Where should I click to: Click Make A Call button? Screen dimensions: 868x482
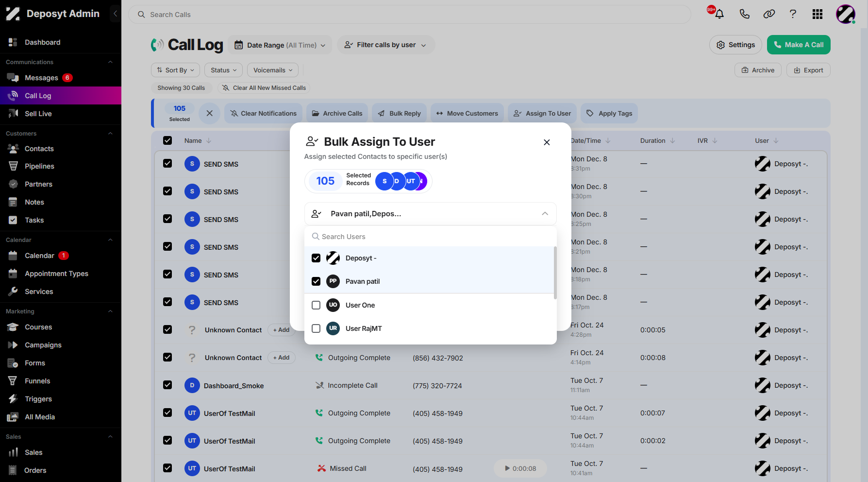(x=799, y=45)
